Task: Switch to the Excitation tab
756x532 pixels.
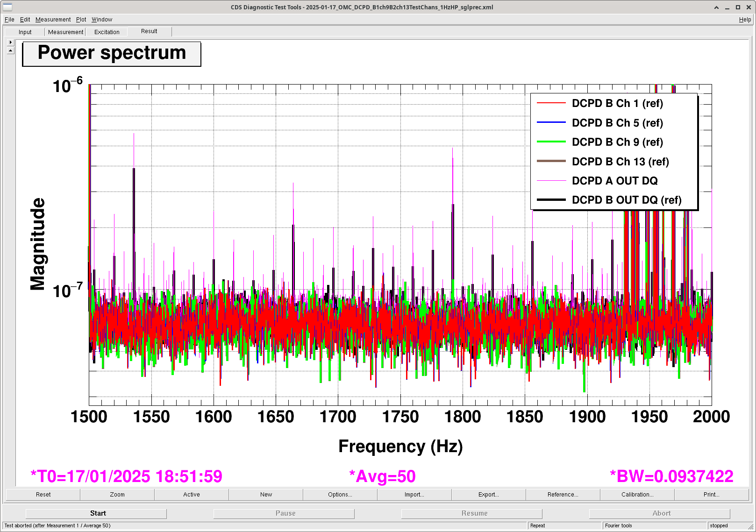Action: pyautogui.click(x=107, y=32)
